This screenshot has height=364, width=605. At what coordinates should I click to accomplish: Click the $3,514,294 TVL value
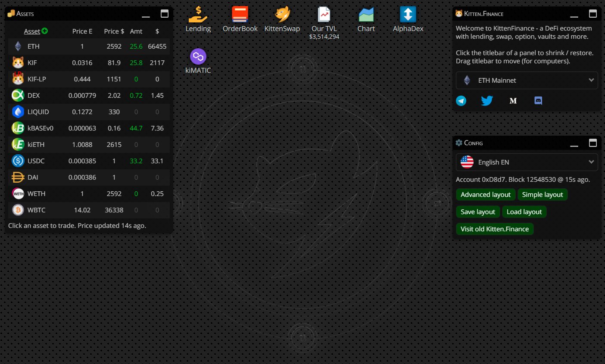[324, 37]
